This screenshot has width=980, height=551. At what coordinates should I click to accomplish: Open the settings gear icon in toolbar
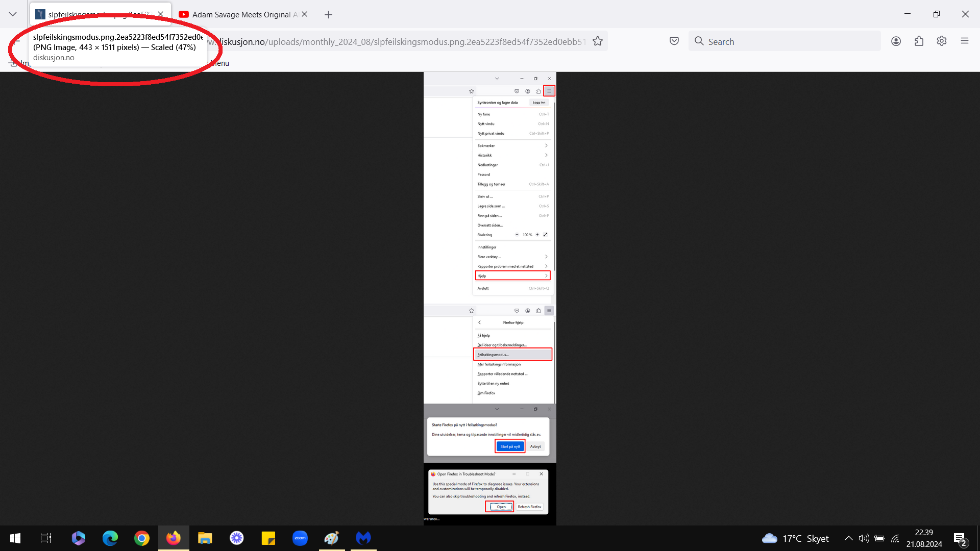pos(942,41)
